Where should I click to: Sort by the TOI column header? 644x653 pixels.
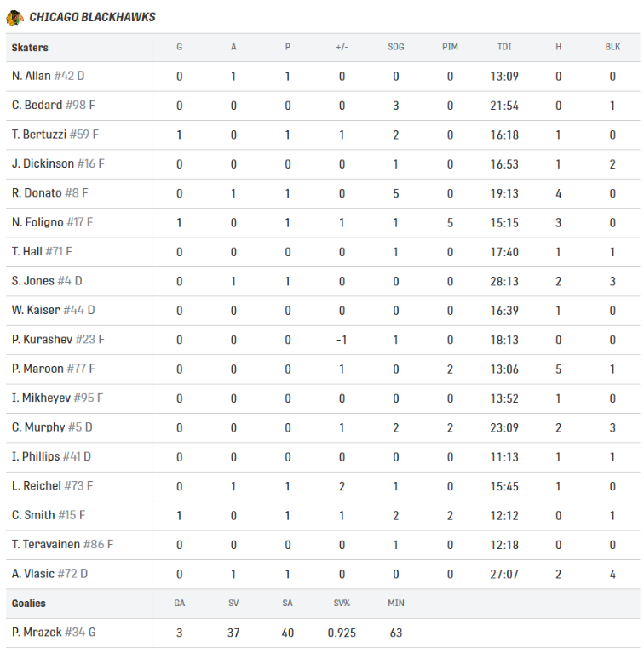click(504, 48)
